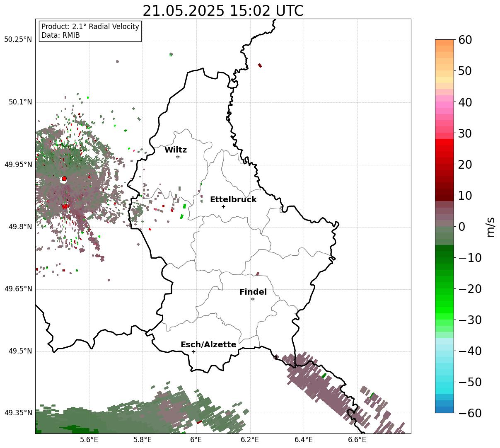Click the 6.6°E longitude label
Image resolution: width=500 pixels, height=448 pixels.
[357, 440]
